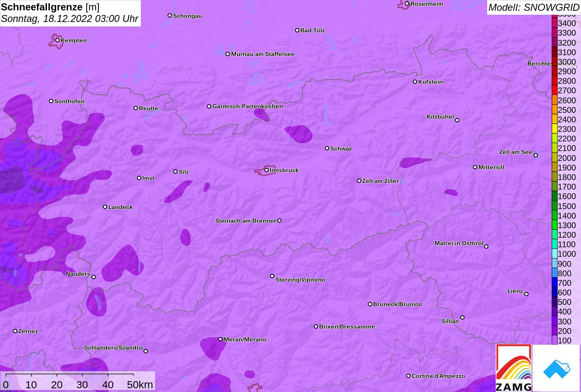Pick the Lienz marker dot
Viewport: 581px width, 392px height.
point(526,294)
